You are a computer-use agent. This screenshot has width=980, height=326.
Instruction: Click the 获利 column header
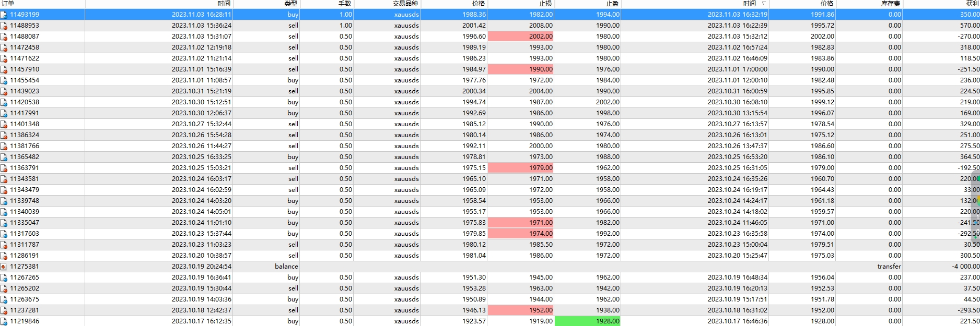[x=942, y=4]
